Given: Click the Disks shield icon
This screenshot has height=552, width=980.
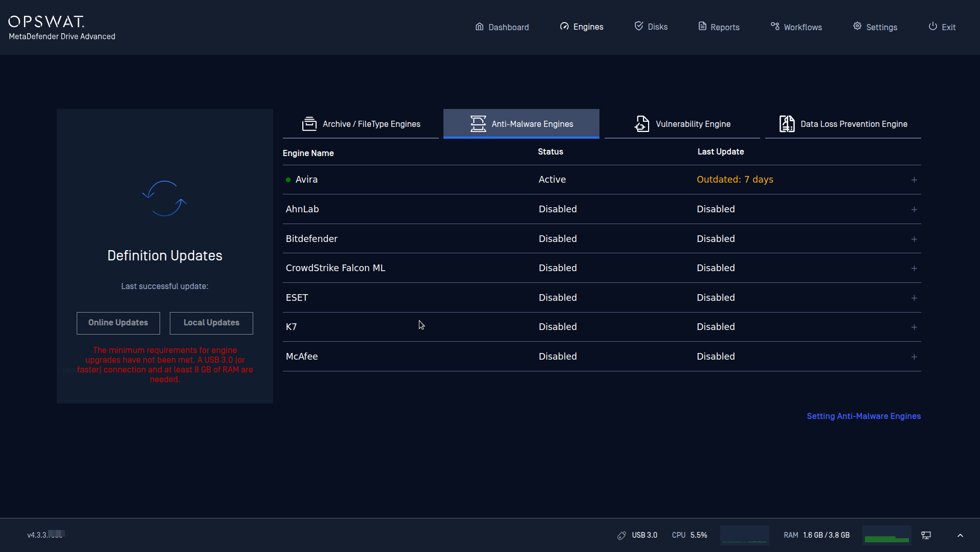Looking at the screenshot, I should [639, 26].
